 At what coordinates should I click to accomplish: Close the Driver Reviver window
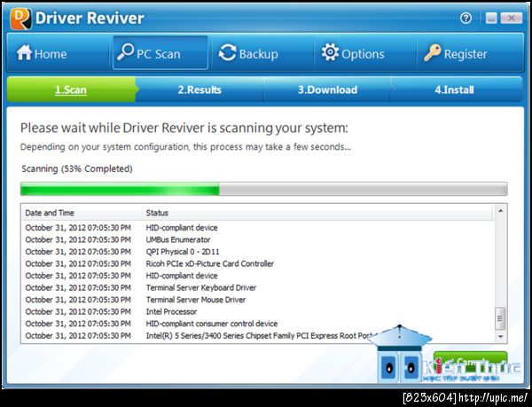pyautogui.click(x=511, y=18)
